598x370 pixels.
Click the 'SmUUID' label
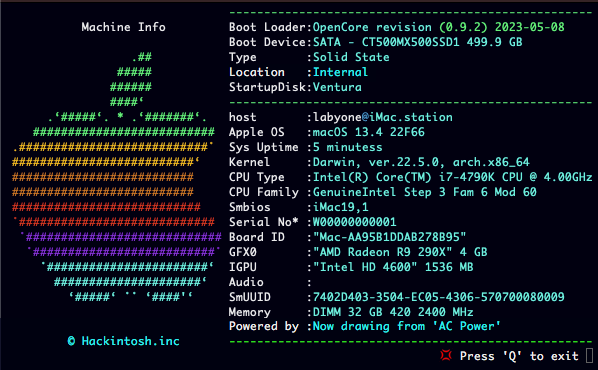pos(249,297)
